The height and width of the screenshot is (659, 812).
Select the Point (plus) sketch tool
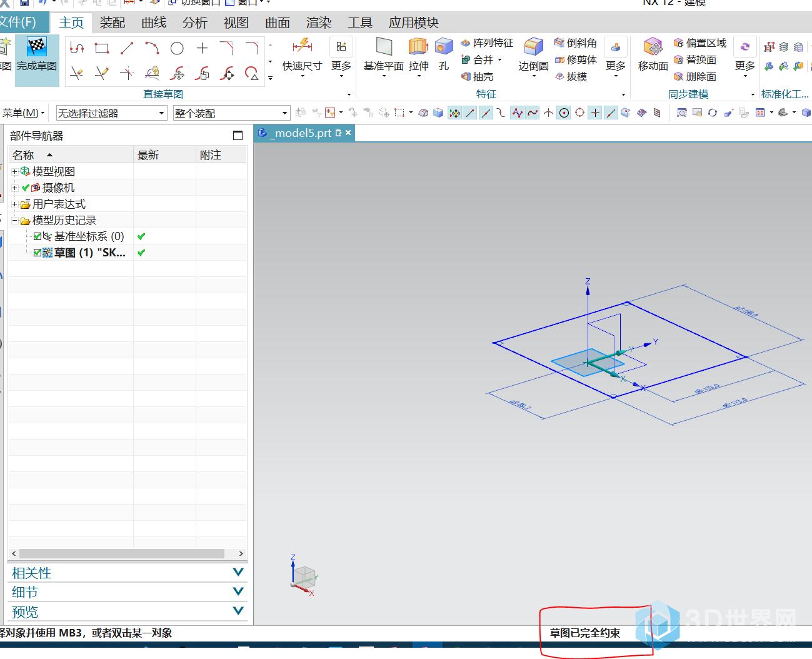[202, 48]
